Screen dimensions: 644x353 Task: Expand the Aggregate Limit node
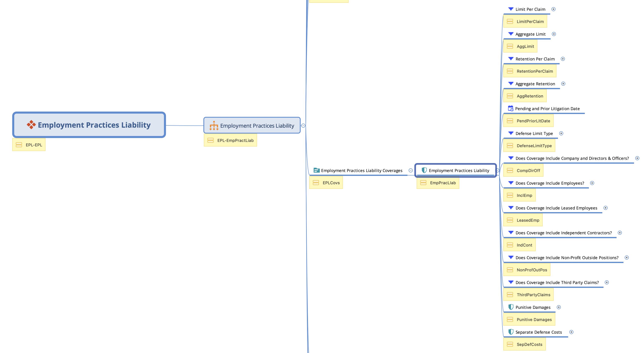[x=554, y=34]
